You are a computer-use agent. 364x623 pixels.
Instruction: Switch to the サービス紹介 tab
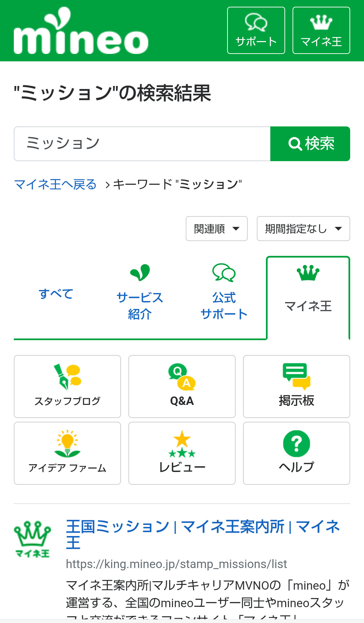point(140,297)
